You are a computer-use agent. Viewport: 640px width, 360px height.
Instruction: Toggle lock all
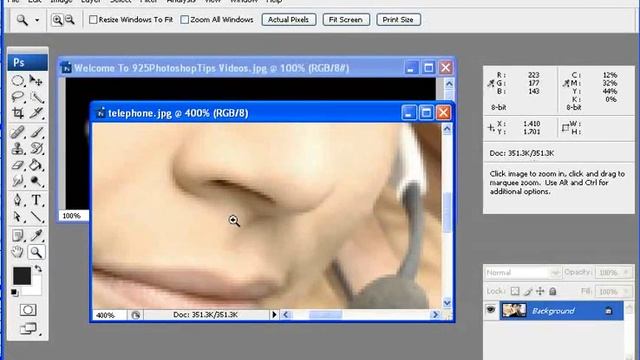pyautogui.click(x=553, y=291)
